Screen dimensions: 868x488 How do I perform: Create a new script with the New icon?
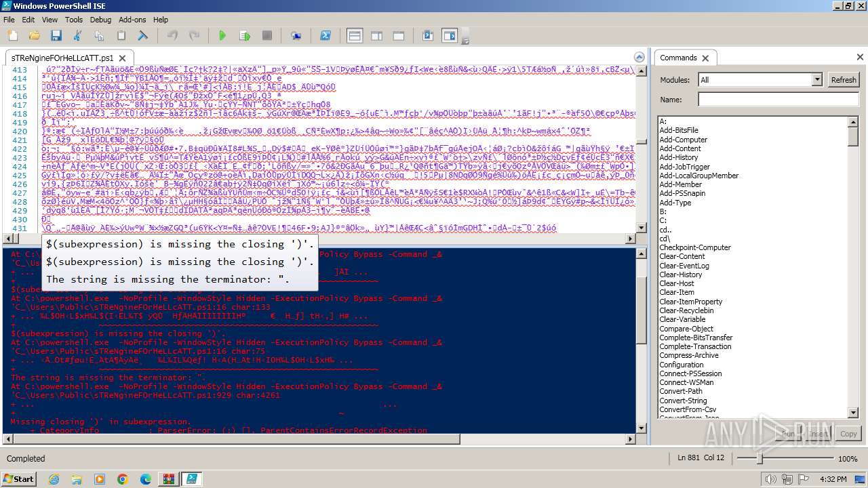coord(13,35)
